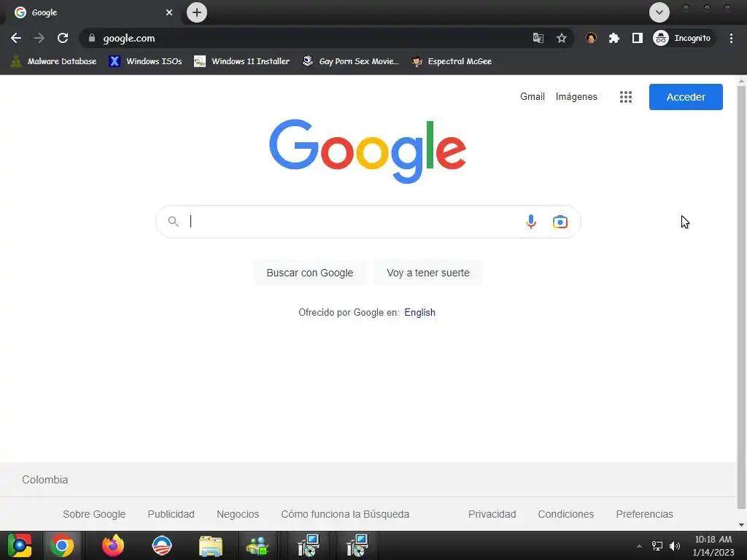Open the Malware Database bookmark
This screenshot has height=560, width=747.
[x=53, y=61]
